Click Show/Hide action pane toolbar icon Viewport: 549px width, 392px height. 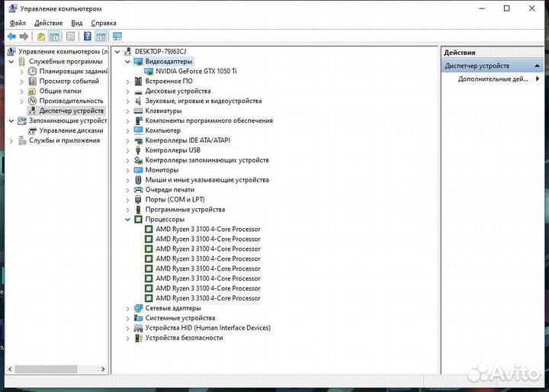[x=101, y=36]
